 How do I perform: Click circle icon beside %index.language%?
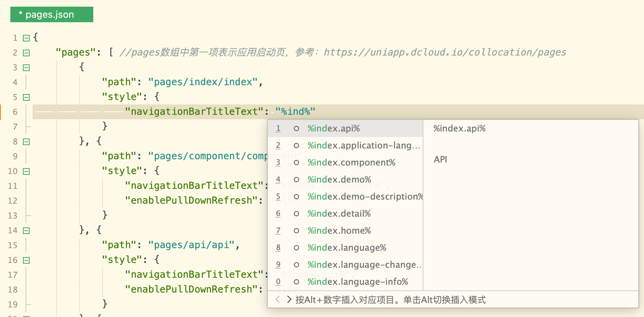click(x=296, y=248)
